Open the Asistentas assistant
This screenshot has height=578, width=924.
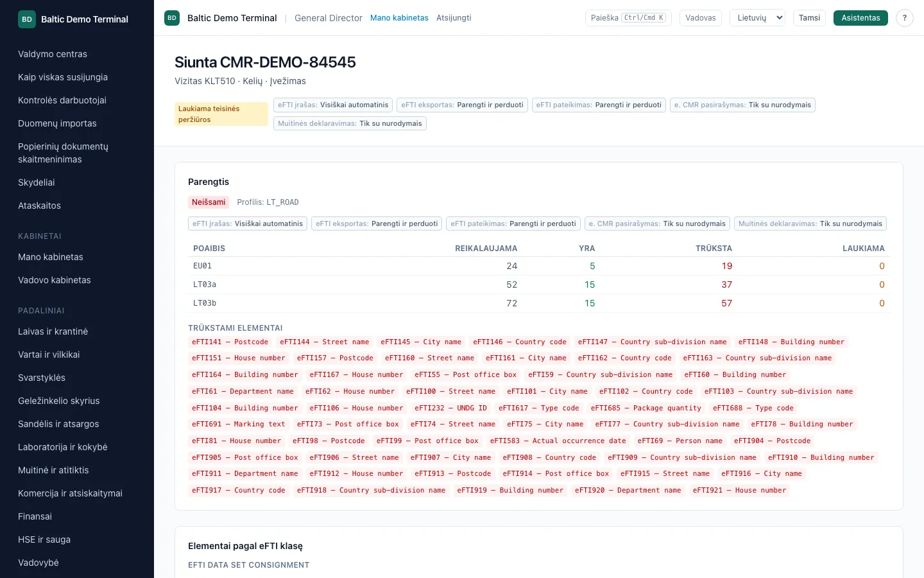click(860, 18)
